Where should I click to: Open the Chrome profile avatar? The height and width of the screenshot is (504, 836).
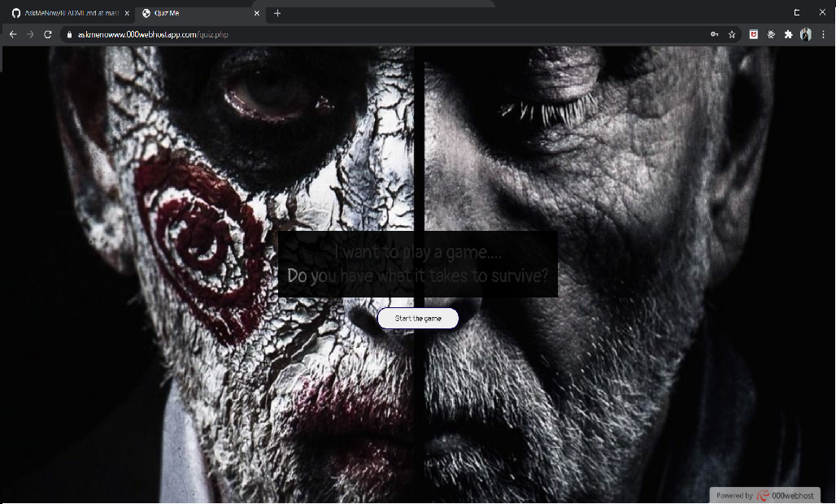pos(806,35)
